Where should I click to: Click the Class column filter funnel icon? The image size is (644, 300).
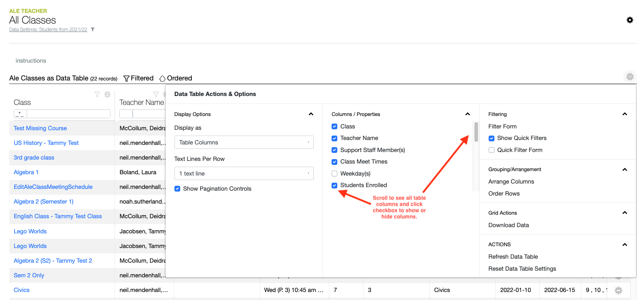tap(97, 94)
